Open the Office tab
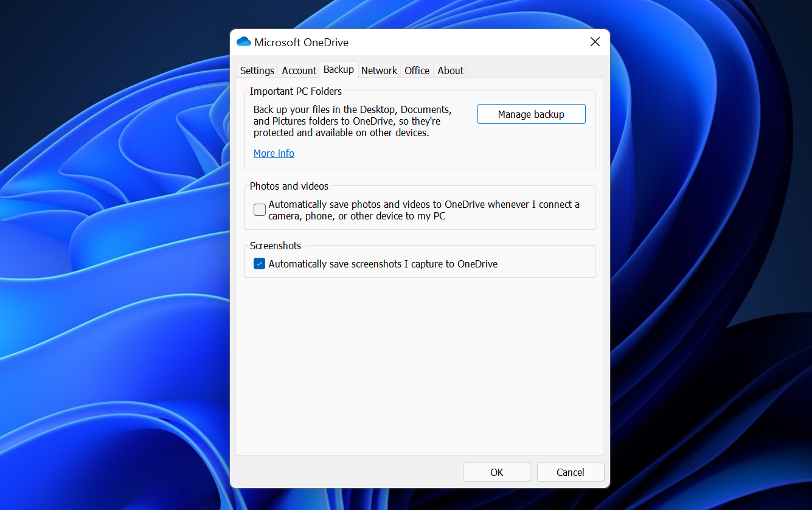812x510 pixels. click(417, 71)
